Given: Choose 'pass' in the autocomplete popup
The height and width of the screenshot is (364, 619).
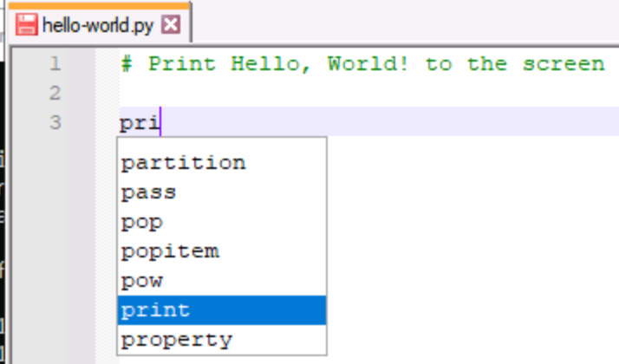Looking at the screenshot, I should 222,192.
